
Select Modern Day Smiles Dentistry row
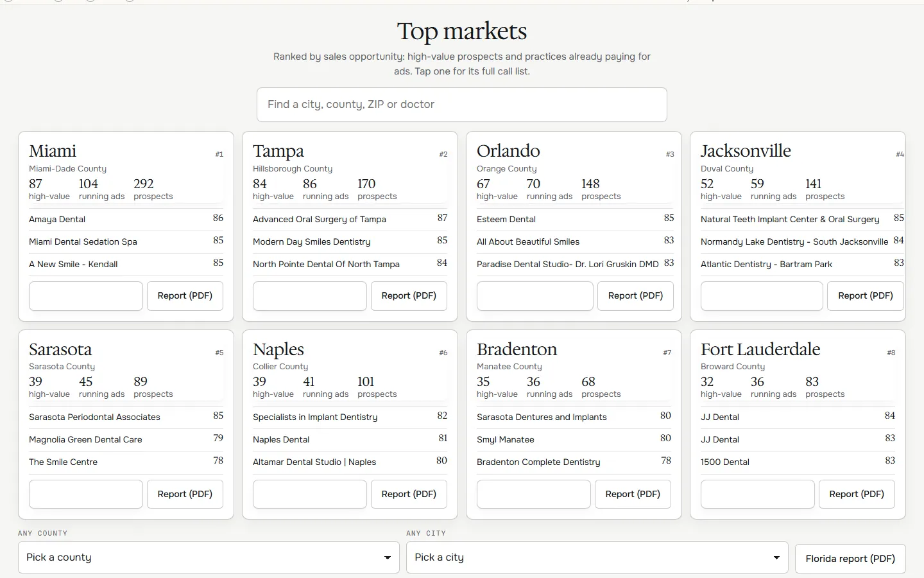click(350, 241)
